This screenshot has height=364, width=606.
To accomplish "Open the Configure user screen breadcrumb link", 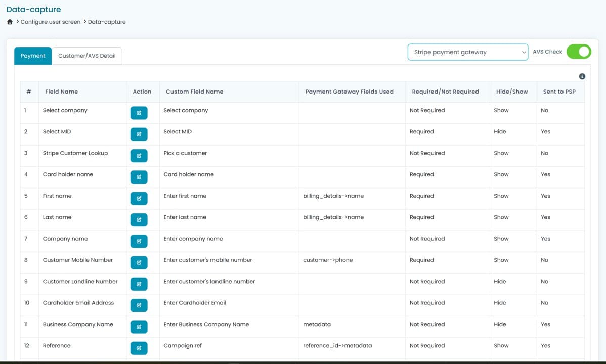I will [x=49, y=22].
